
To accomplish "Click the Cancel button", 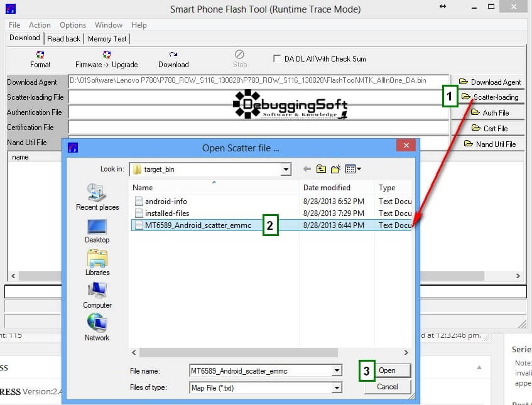I will click(387, 387).
